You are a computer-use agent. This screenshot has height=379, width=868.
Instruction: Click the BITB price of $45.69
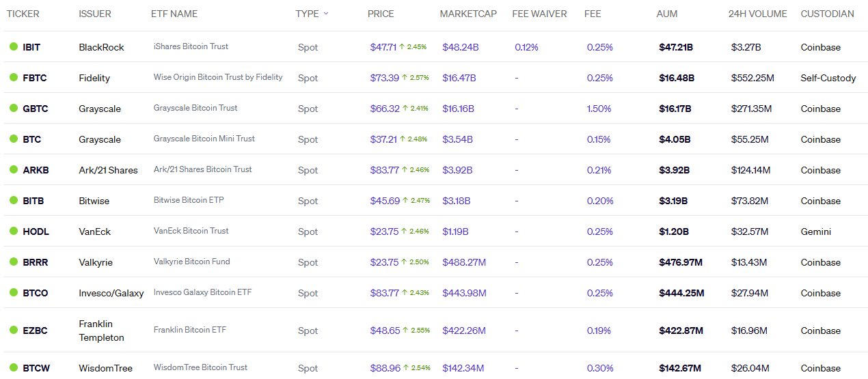pyautogui.click(x=385, y=201)
